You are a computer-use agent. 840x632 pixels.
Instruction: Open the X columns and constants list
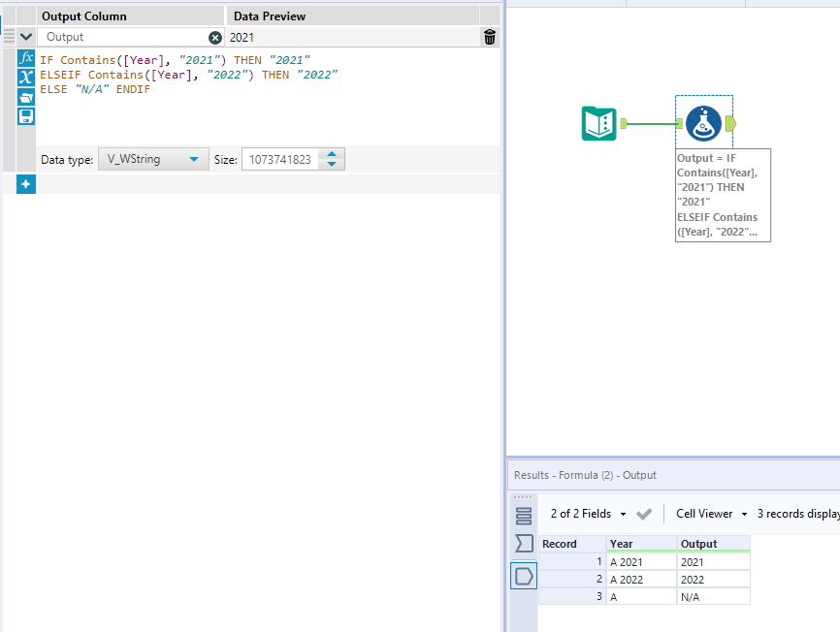(26, 78)
